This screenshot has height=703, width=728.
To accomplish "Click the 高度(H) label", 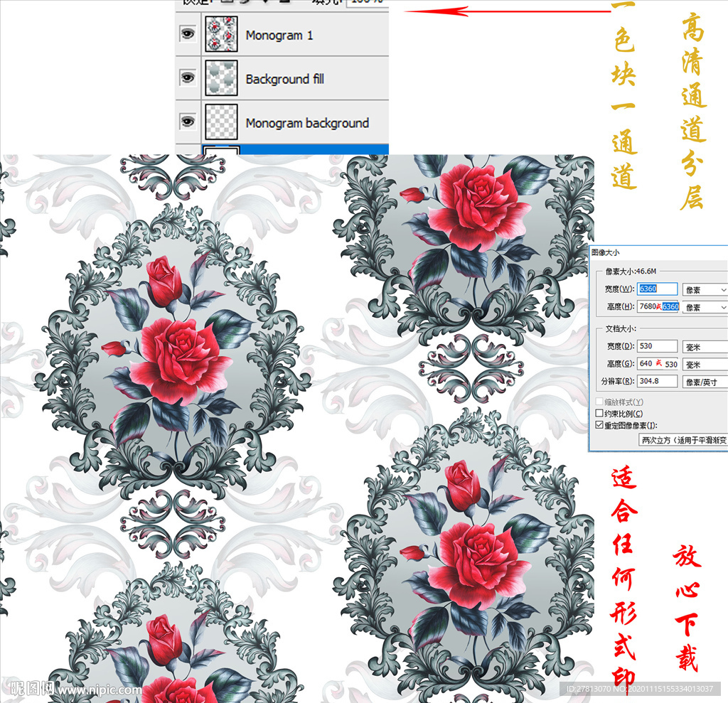I will coord(620,306).
